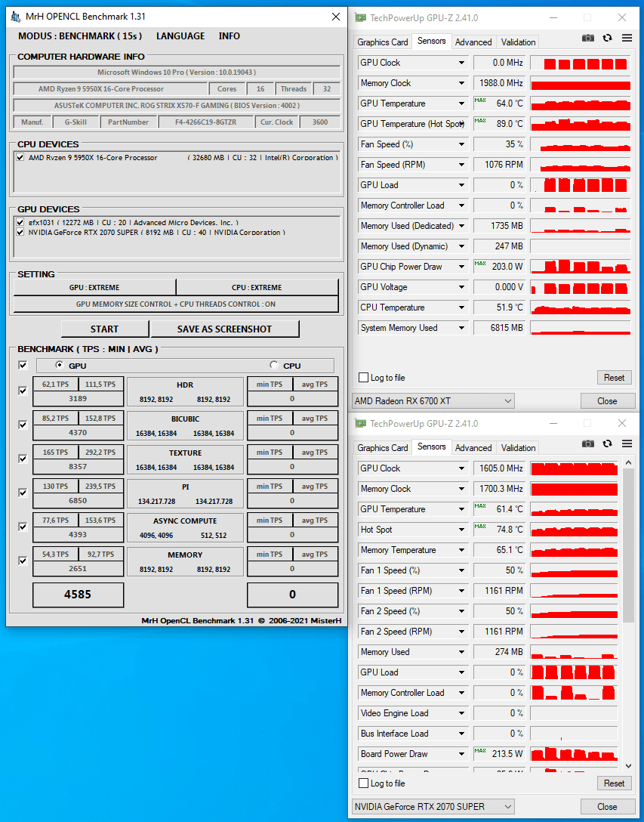
Task: Open AMD Radeon RX 6700 XT device dropdown
Action: [x=433, y=401]
